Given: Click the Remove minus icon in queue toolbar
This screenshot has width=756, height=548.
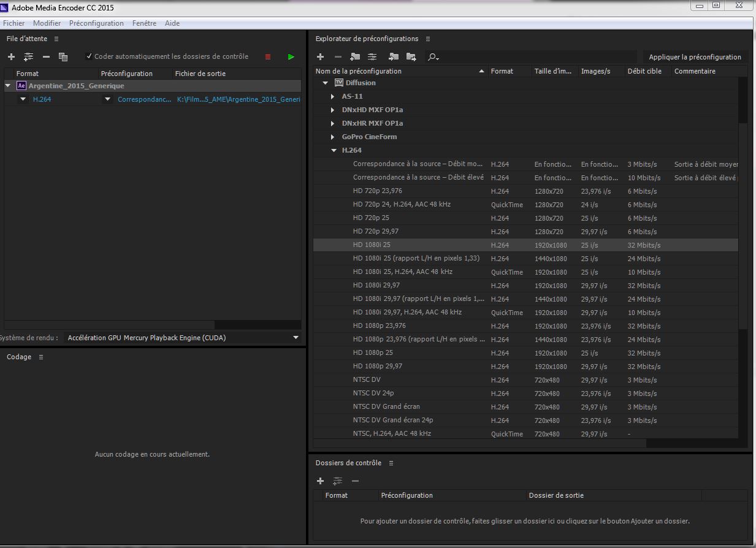Looking at the screenshot, I should [x=46, y=57].
